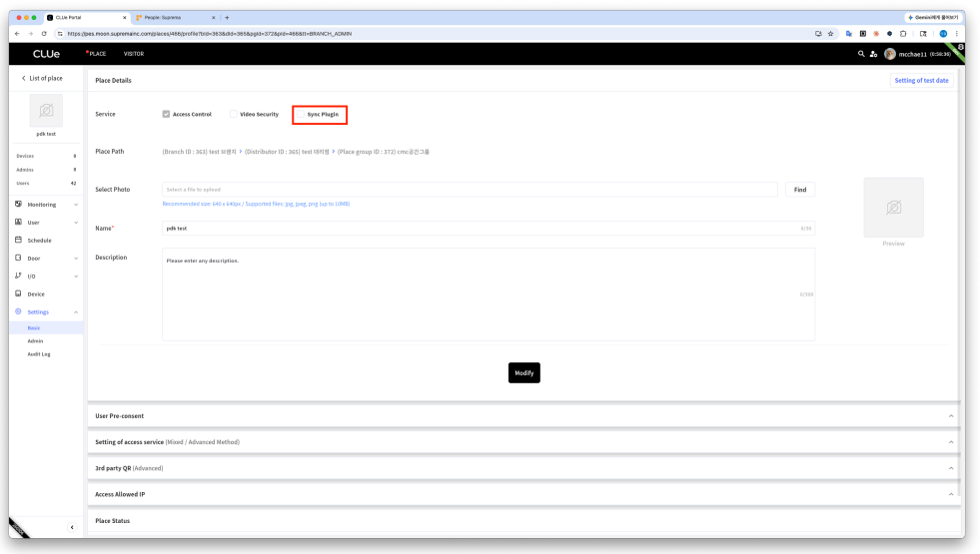
Task: Collapse the Settings menu chevron
Action: [76, 312]
